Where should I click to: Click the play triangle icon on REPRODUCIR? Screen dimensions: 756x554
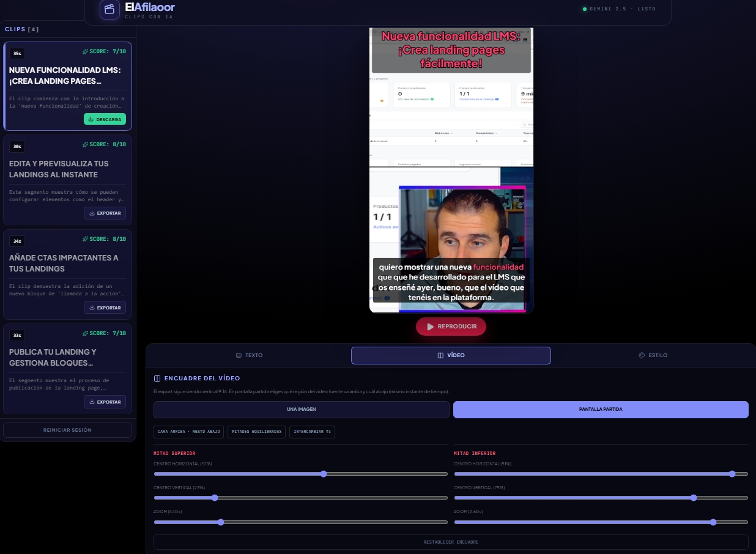click(430, 327)
